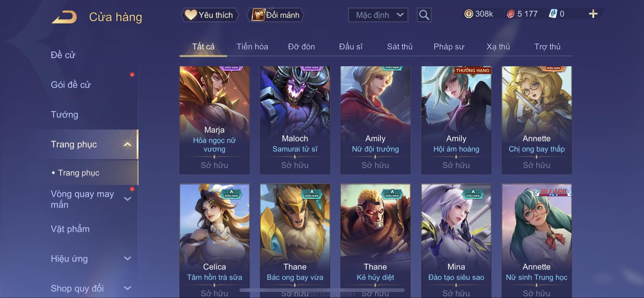Expand the Hiệu ứng section
The width and height of the screenshot is (644, 298).
pyautogui.click(x=127, y=259)
